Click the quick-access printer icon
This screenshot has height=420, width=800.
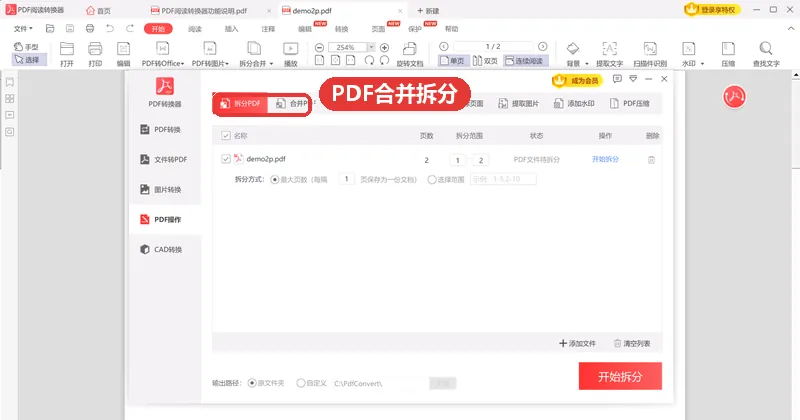[x=90, y=29]
